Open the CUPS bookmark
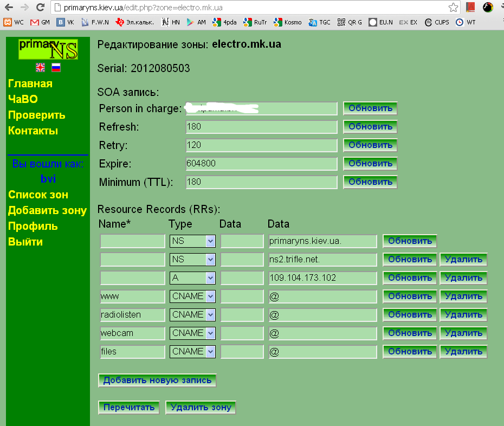Viewport: 504px width, 426px height. click(437, 22)
